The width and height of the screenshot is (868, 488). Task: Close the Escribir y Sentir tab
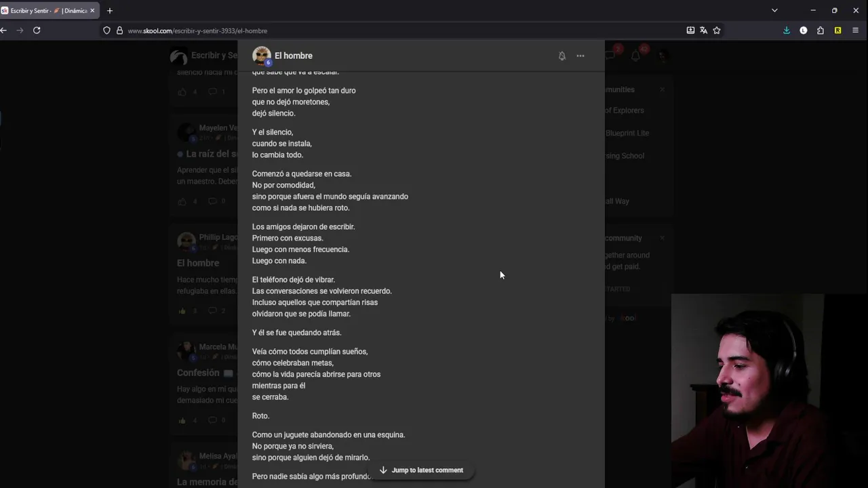point(92,11)
